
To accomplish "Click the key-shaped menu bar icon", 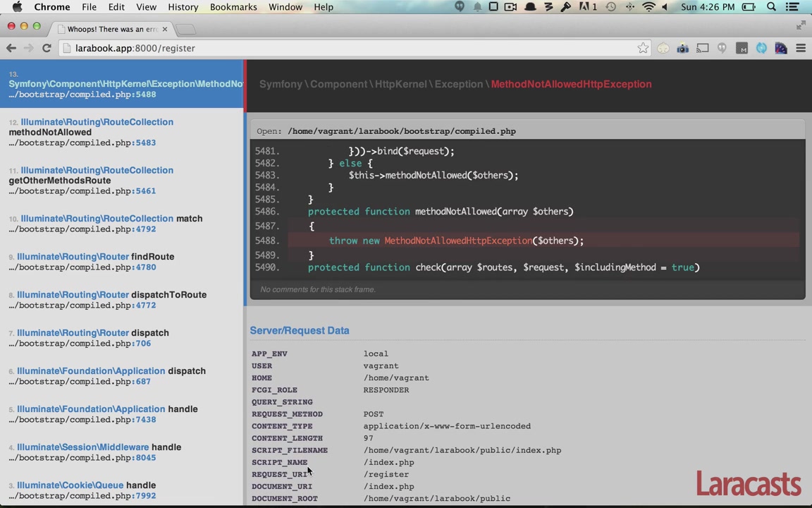I will tap(566, 7).
